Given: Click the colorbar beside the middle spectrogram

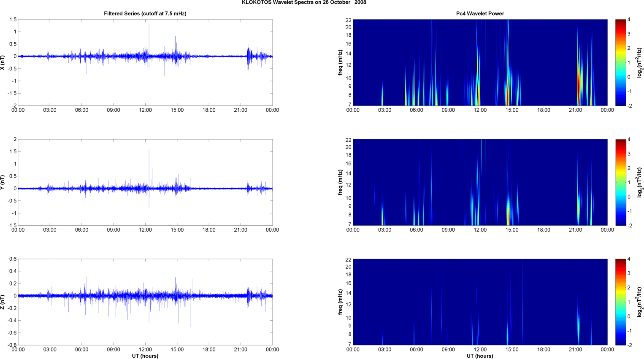Looking at the screenshot, I should pos(620,182).
